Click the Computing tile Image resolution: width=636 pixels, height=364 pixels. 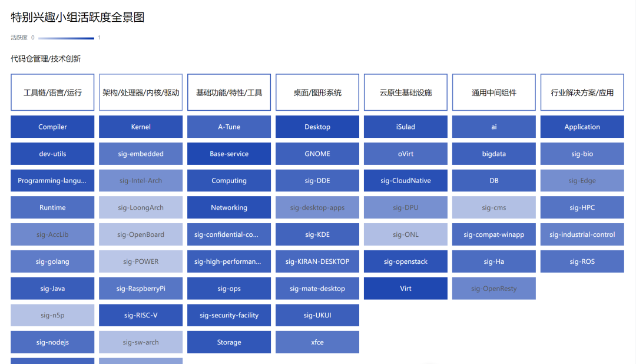[229, 181]
